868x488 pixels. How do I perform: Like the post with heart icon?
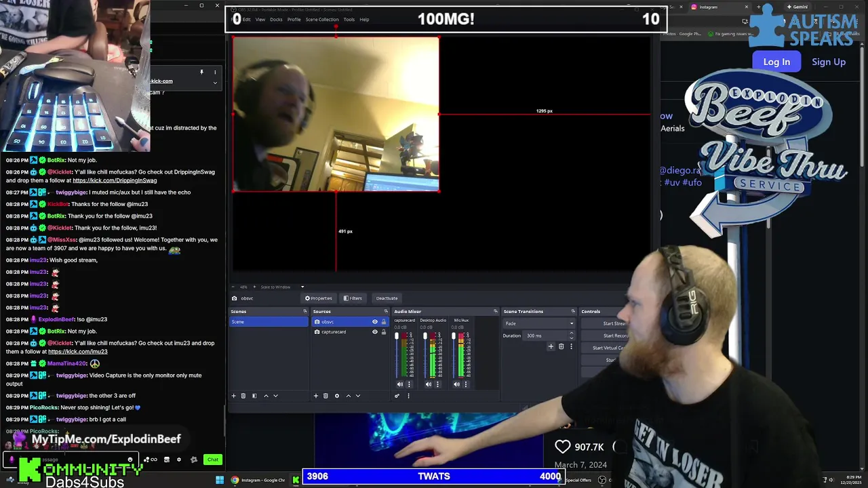[x=563, y=447]
